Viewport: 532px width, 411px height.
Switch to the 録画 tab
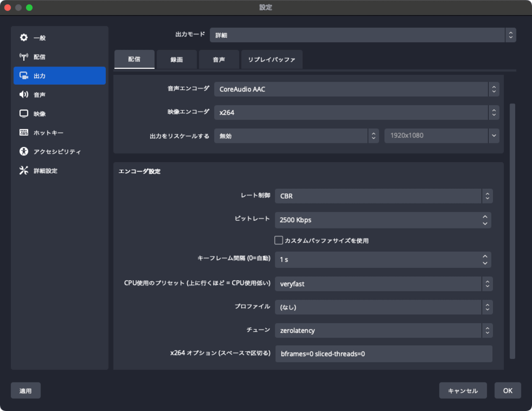tap(177, 59)
